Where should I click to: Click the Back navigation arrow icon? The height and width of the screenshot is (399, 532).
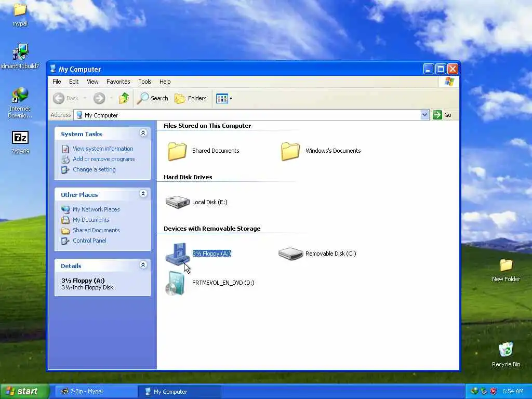click(x=58, y=98)
